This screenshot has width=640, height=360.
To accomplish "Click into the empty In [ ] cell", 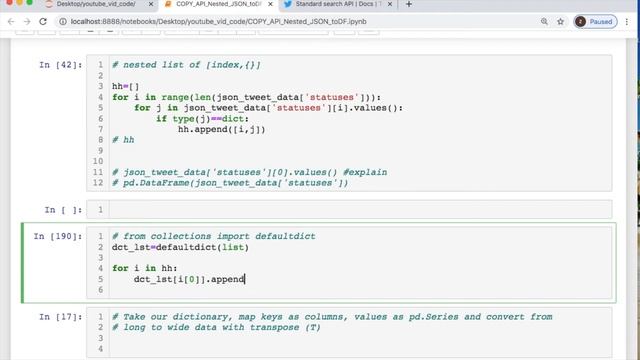I will pyautogui.click(x=360, y=210).
